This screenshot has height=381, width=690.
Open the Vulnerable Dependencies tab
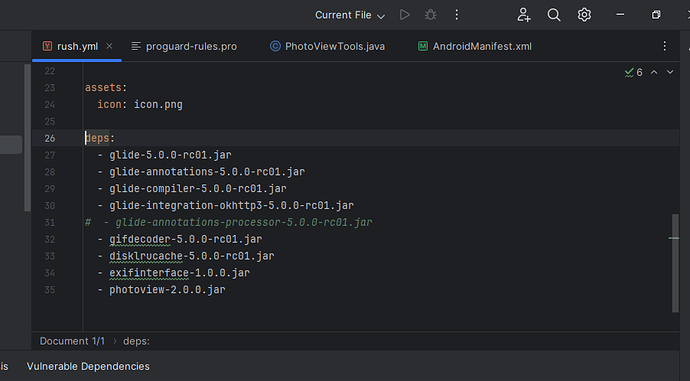[x=88, y=366]
